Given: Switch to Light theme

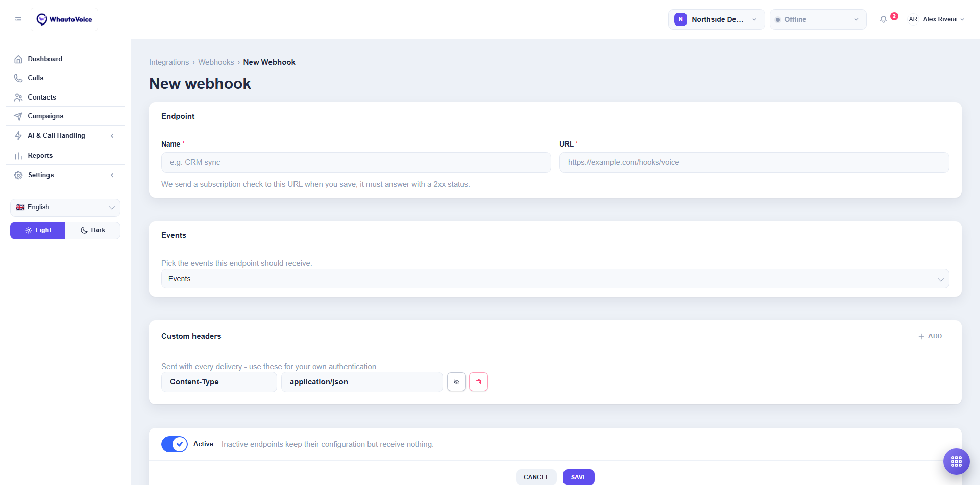Looking at the screenshot, I should coord(38,230).
